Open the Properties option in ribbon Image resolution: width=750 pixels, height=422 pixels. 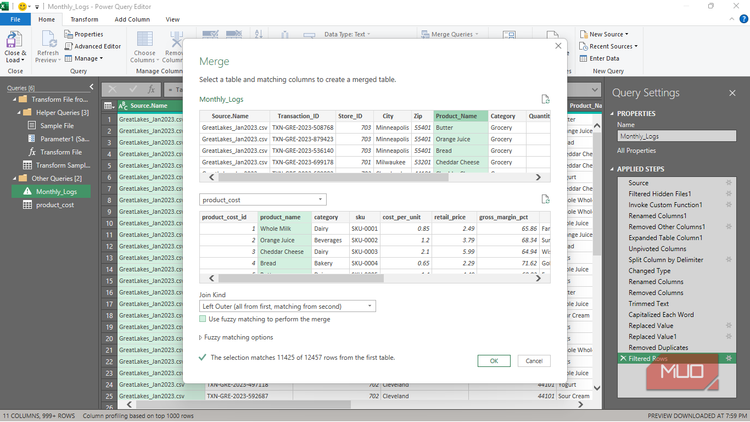84,34
